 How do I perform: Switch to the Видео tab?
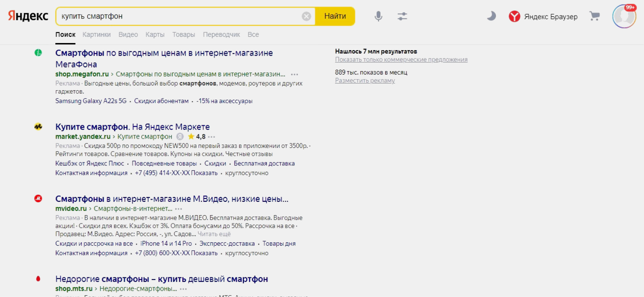pos(128,35)
